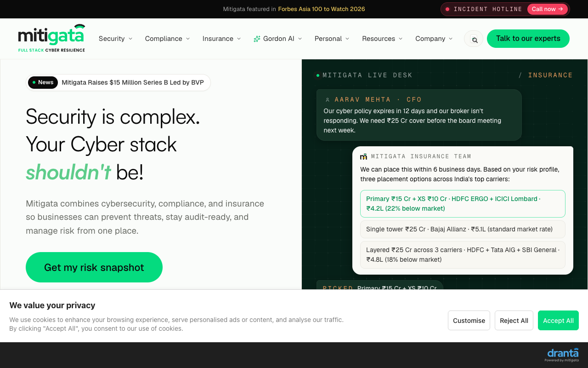Click the Mitigata Insurance Team avatar icon
588x368 pixels.
point(363,157)
